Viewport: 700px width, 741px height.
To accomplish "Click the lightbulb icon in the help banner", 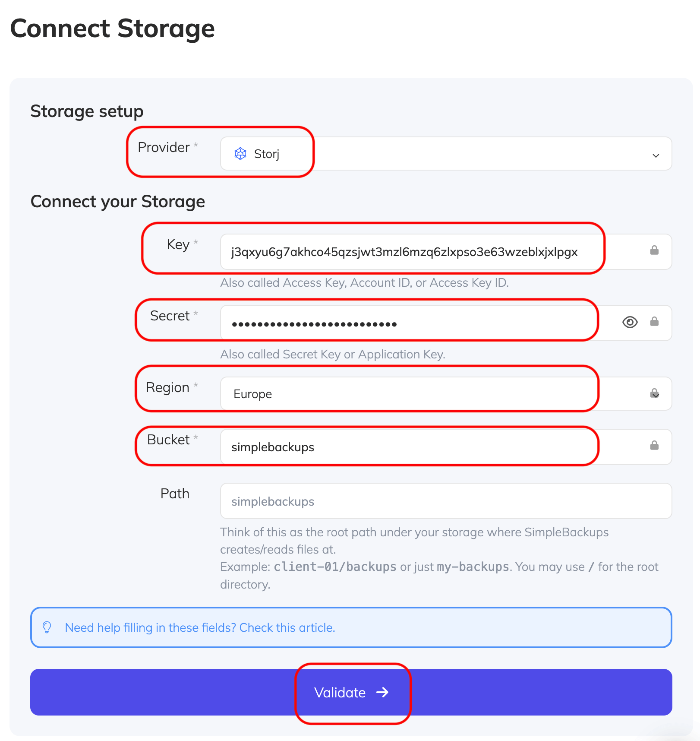I will pos(47,627).
